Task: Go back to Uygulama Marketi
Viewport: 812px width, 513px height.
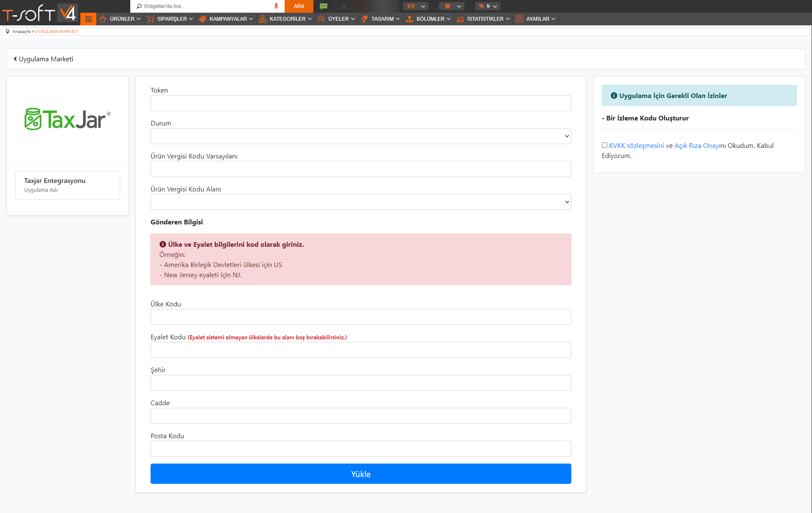Action: coord(43,59)
